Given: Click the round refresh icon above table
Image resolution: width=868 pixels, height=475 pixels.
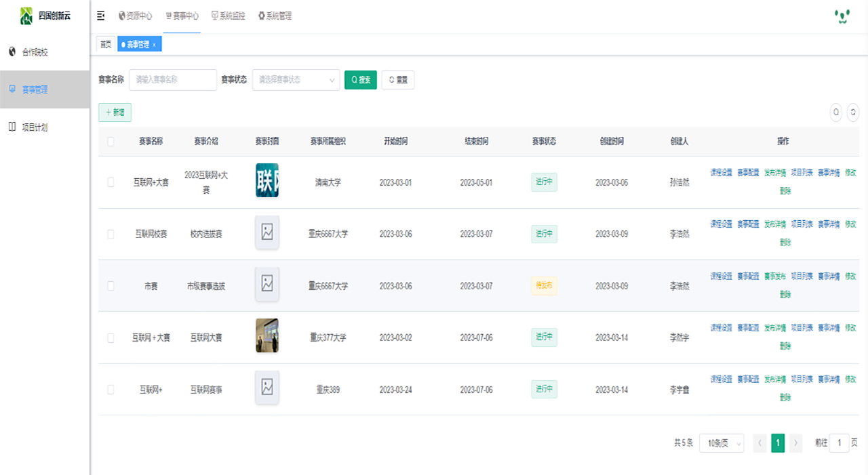Looking at the screenshot, I should [x=854, y=112].
